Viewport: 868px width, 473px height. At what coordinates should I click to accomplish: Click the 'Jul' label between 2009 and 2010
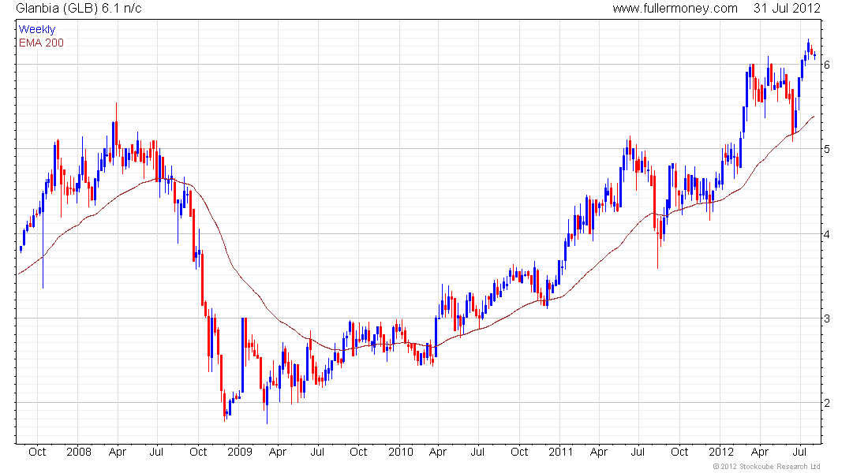coord(317,452)
